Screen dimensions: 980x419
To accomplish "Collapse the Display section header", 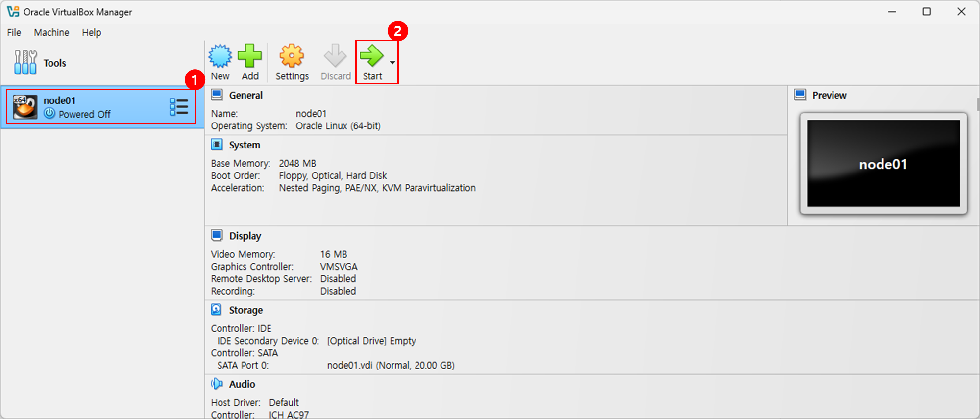I will click(x=245, y=236).
